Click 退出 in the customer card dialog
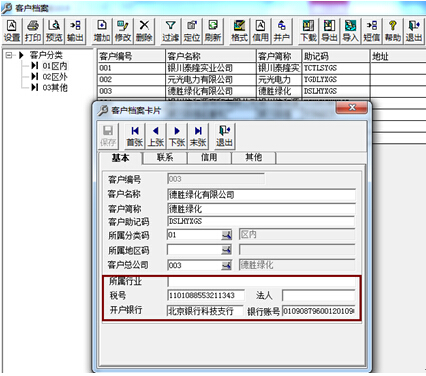The width and height of the screenshot is (426, 376). click(x=224, y=136)
